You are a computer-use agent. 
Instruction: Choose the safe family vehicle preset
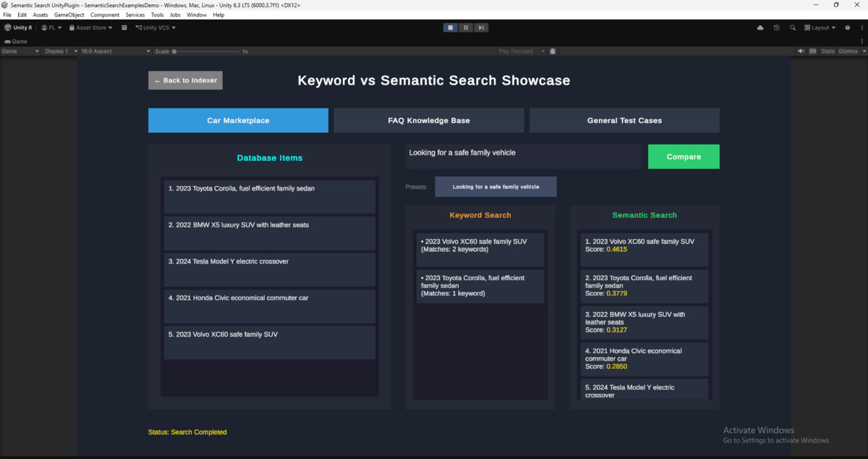(x=495, y=187)
